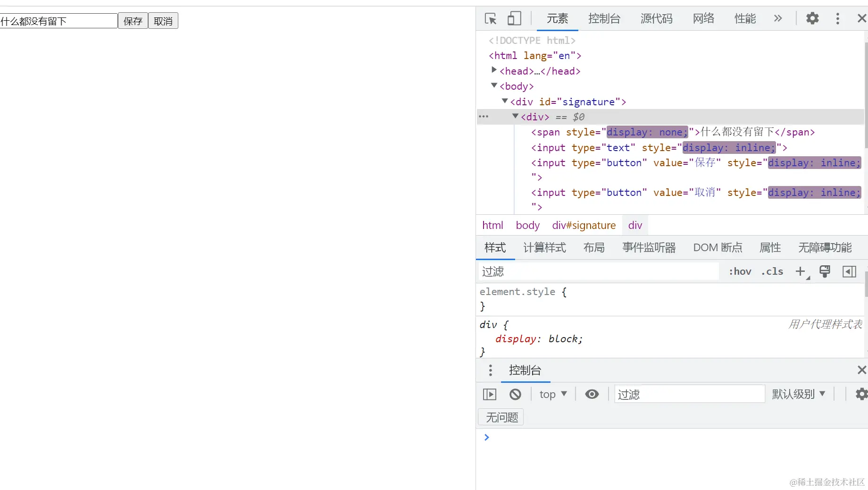
Task: Open the 无障碍功能 pane tab
Action: coord(825,247)
